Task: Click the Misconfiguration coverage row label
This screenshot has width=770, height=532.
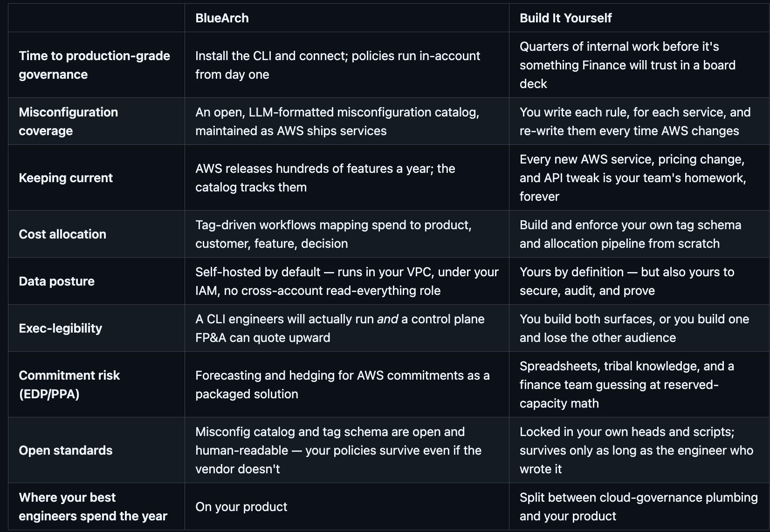Action: point(69,121)
